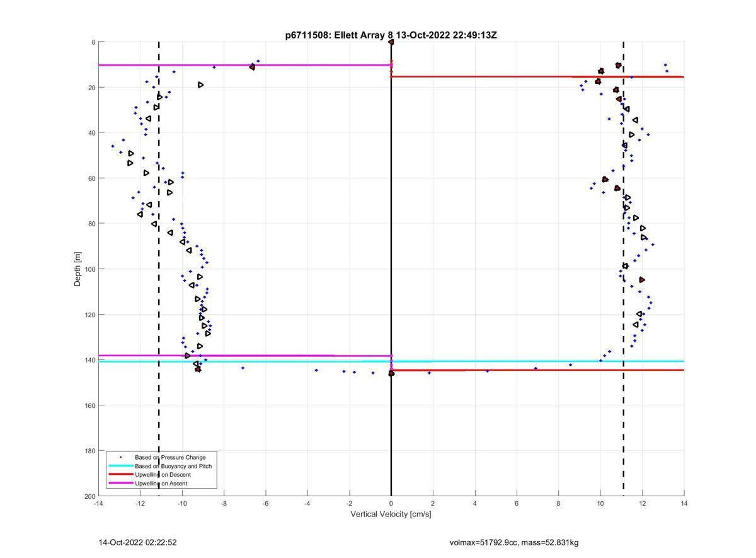
Task: Click the x-axis tick label -12
Action: [x=140, y=503]
